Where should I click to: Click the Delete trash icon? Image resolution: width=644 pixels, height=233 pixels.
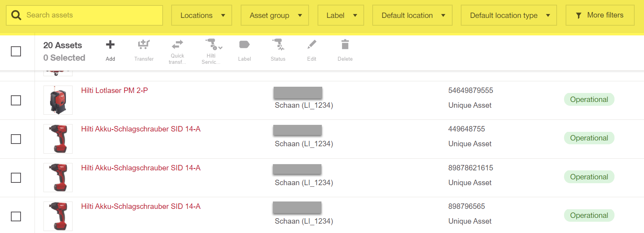coord(345,45)
